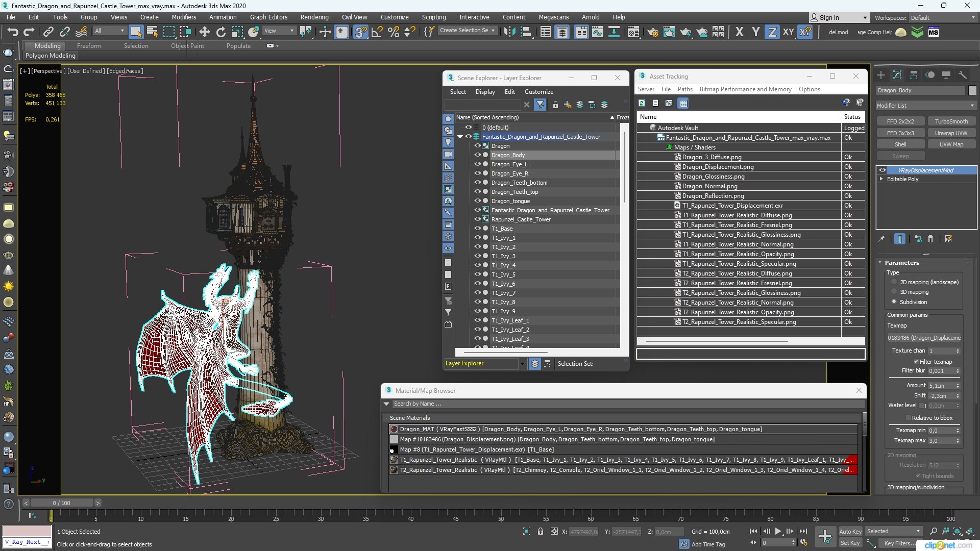Image resolution: width=980 pixels, height=551 pixels.
Task: Open the Workspaces Default dropdown
Action: (942, 17)
